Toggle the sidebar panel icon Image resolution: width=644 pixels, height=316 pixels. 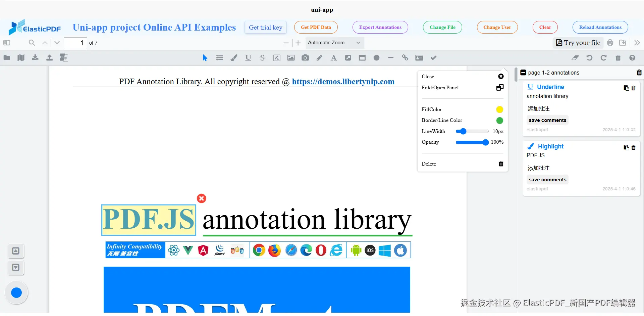(7, 43)
